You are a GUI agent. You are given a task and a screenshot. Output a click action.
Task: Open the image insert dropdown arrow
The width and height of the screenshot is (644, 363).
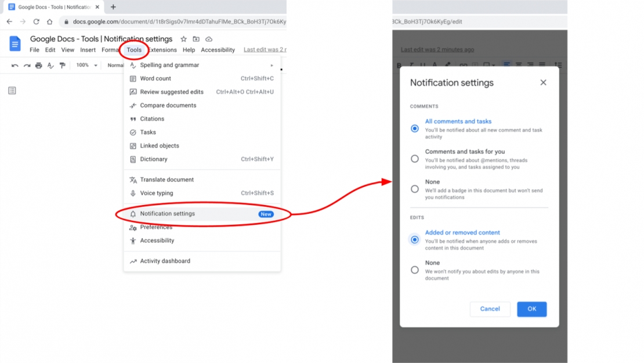[493, 65]
